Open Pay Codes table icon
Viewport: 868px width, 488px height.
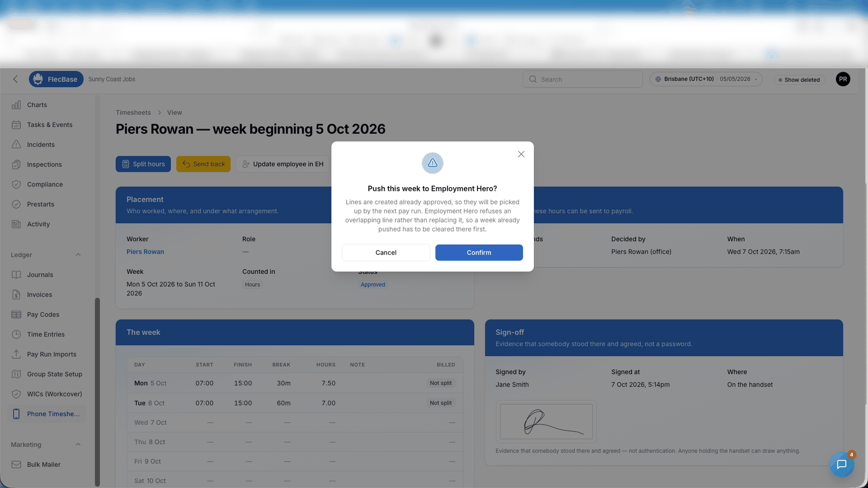point(16,314)
